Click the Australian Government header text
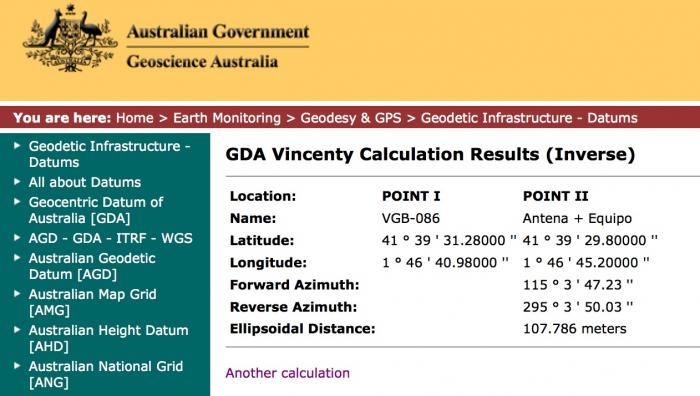The image size is (700, 396). pos(218,32)
